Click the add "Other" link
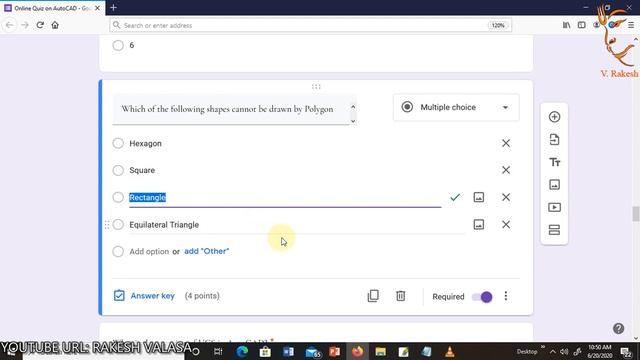The width and height of the screenshot is (640, 360). [207, 251]
